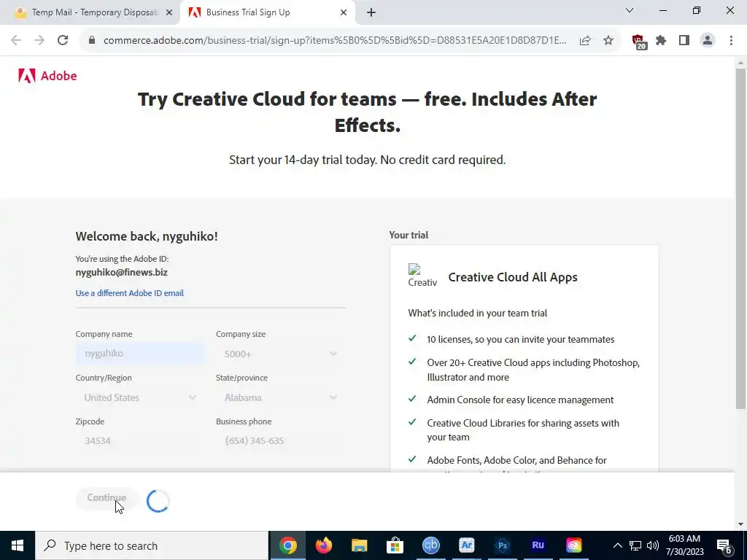Click the Adobe logo in page header
747x560 pixels.
tap(47, 76)
